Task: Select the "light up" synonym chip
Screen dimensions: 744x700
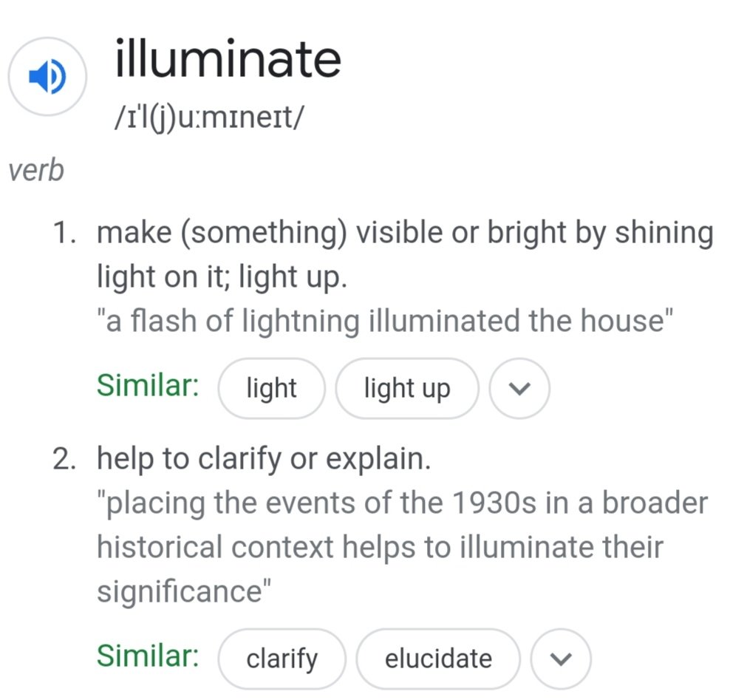Action: coord(406,388)
